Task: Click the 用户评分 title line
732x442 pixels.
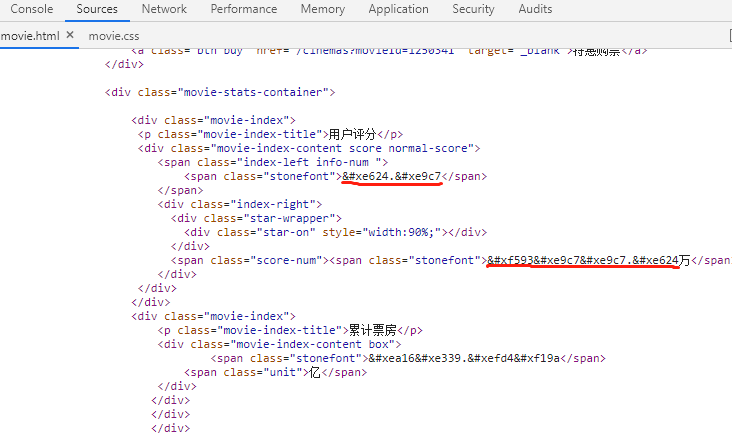Action: pos(270,134)
